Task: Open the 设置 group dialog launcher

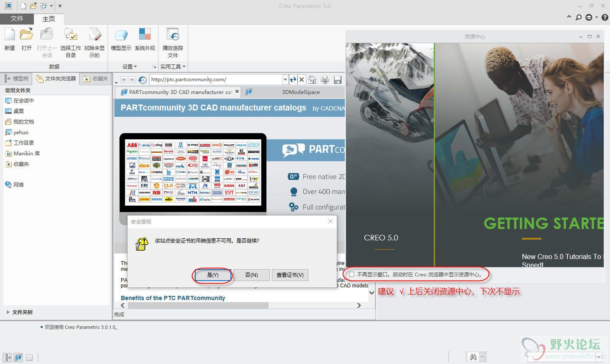Action: [x=154, y=67]
